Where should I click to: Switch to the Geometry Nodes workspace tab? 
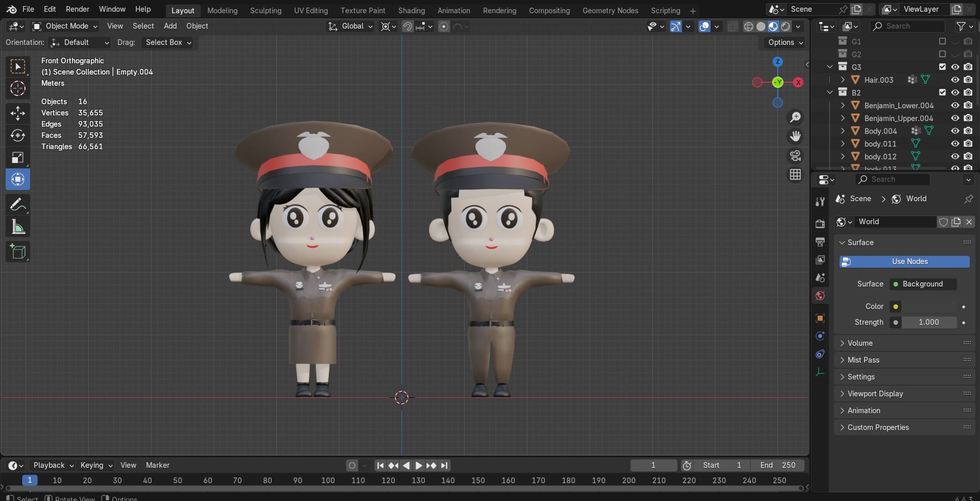pos(610,10)
